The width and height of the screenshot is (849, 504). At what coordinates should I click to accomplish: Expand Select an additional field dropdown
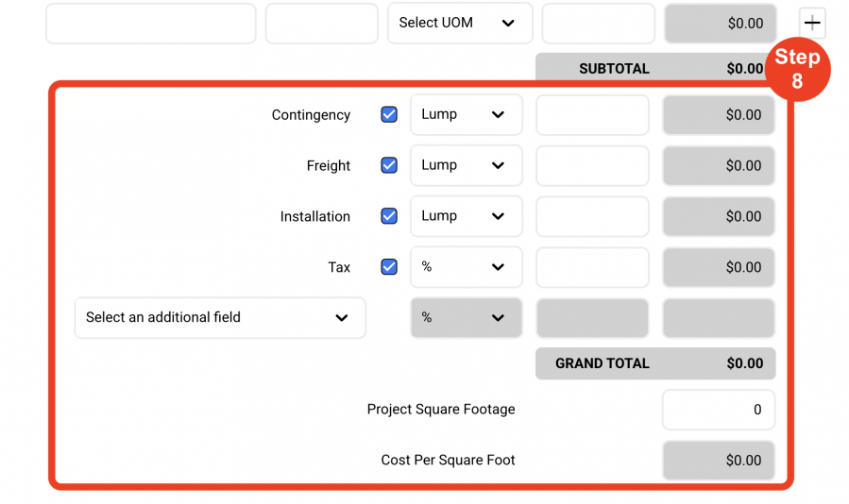point(220,317)
